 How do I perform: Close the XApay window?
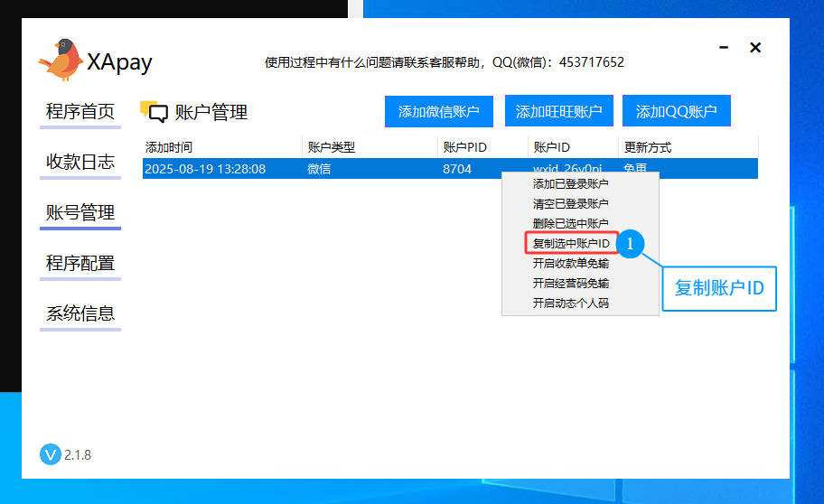coord(755,48)
